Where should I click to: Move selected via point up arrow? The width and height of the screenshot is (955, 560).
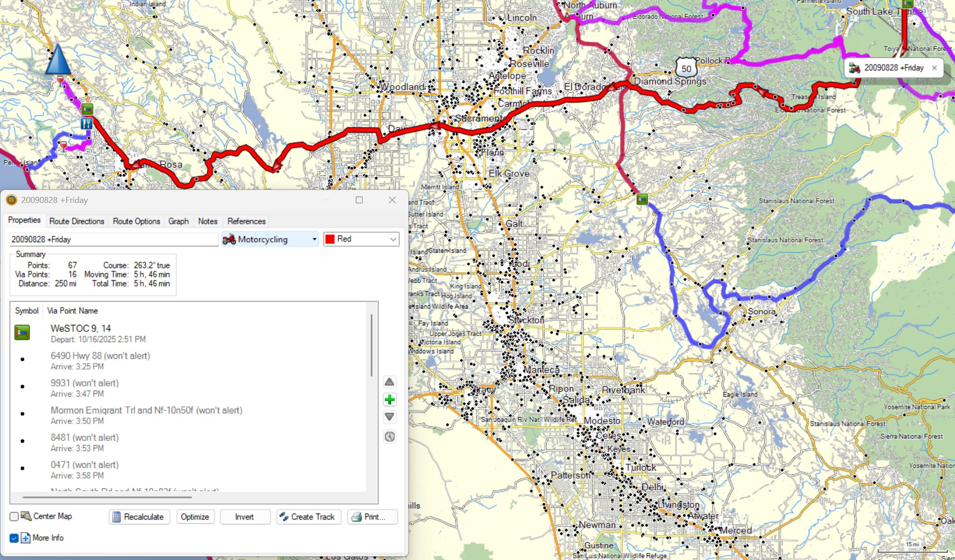(389, 382)
